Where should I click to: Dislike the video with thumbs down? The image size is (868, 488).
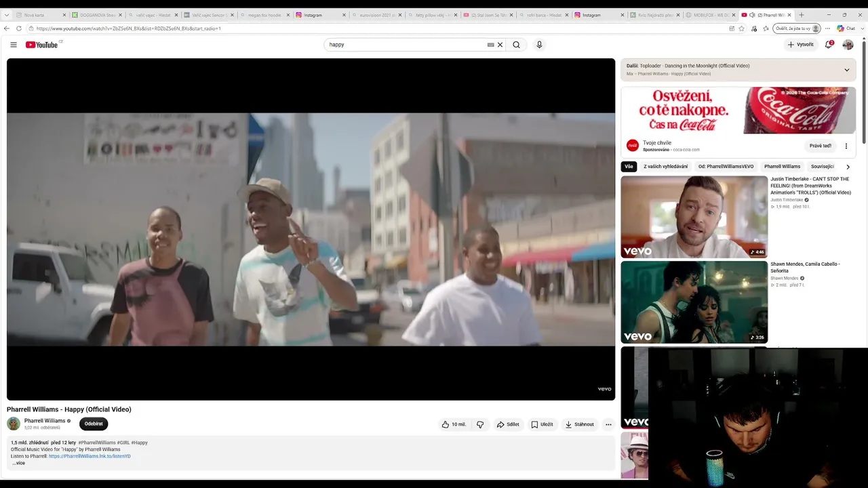(x=480, y=424)
